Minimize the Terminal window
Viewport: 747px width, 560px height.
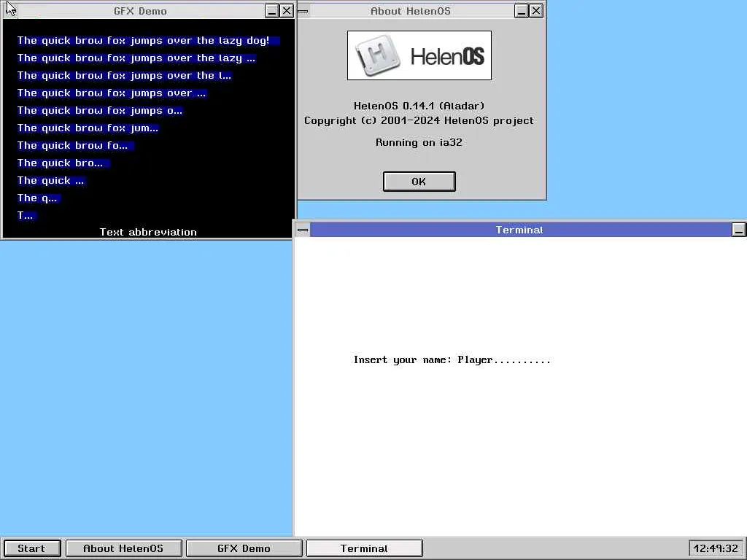click(x=738, y=230)
